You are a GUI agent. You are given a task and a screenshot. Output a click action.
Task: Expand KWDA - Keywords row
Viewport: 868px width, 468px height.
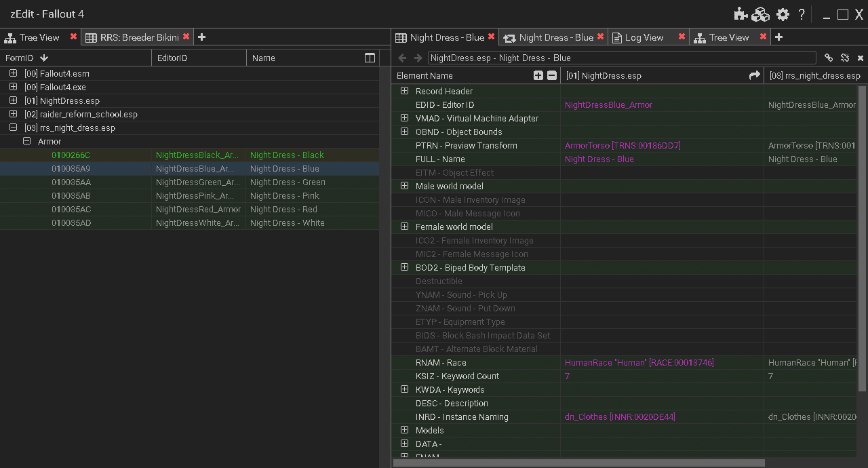[x=404, y=389]
